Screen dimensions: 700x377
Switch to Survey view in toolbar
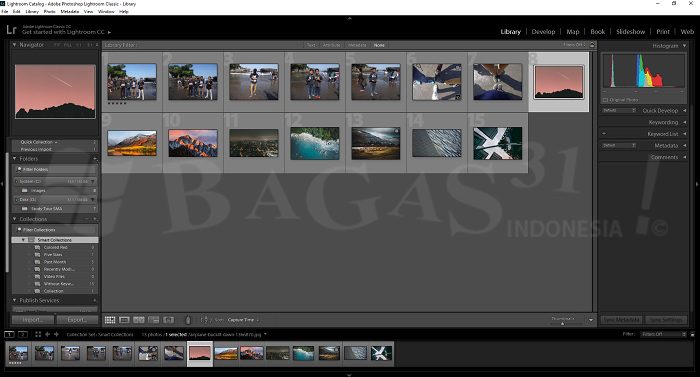(x=154, y=320)
